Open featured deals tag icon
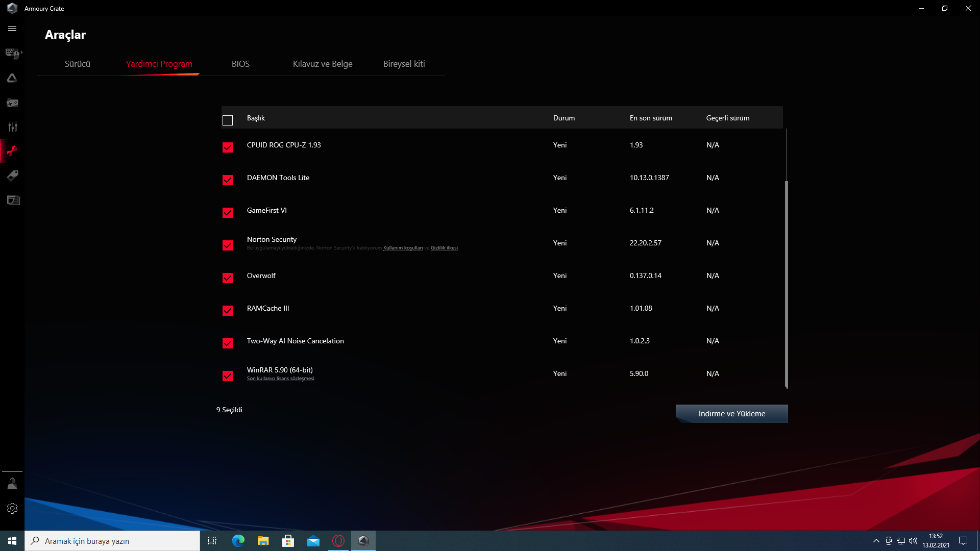The width and height of the screenshot is (980, 551). [x=12, y=176]
